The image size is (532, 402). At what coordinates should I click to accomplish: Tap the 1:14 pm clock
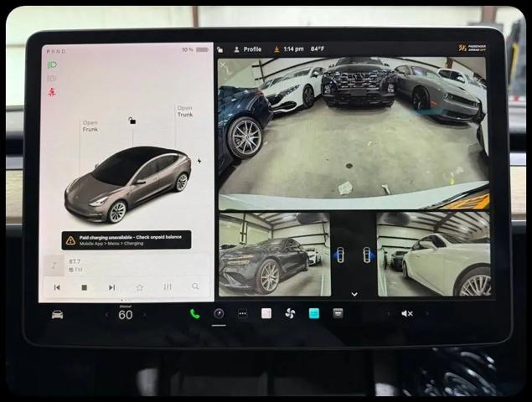(x=293, y=49)
